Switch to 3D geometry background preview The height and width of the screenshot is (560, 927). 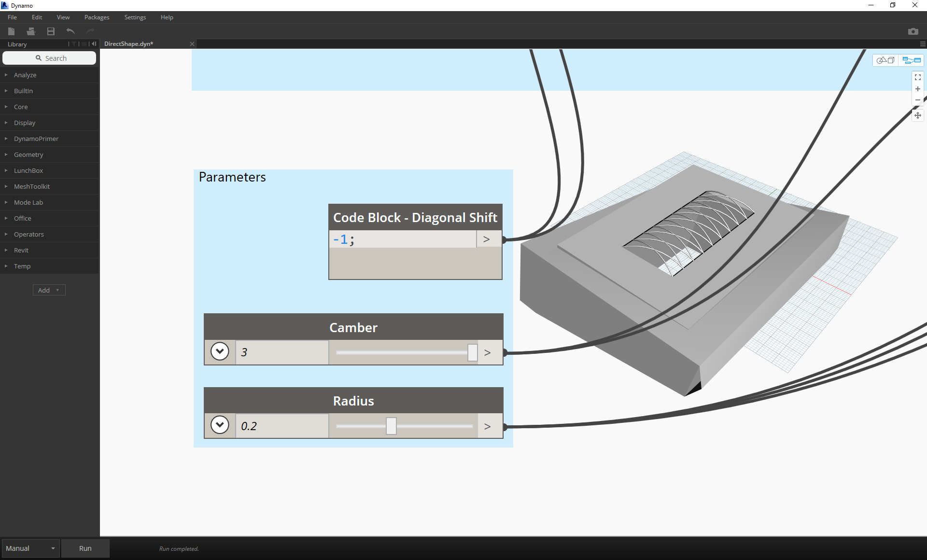885,60
